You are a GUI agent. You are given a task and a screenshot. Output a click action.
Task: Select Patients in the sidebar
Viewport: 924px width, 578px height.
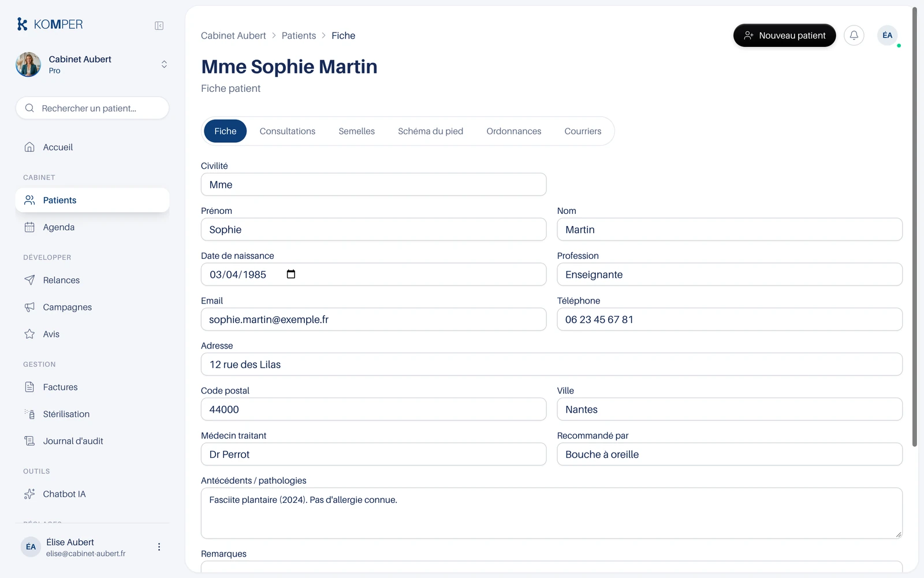click(x=92, y=200)
